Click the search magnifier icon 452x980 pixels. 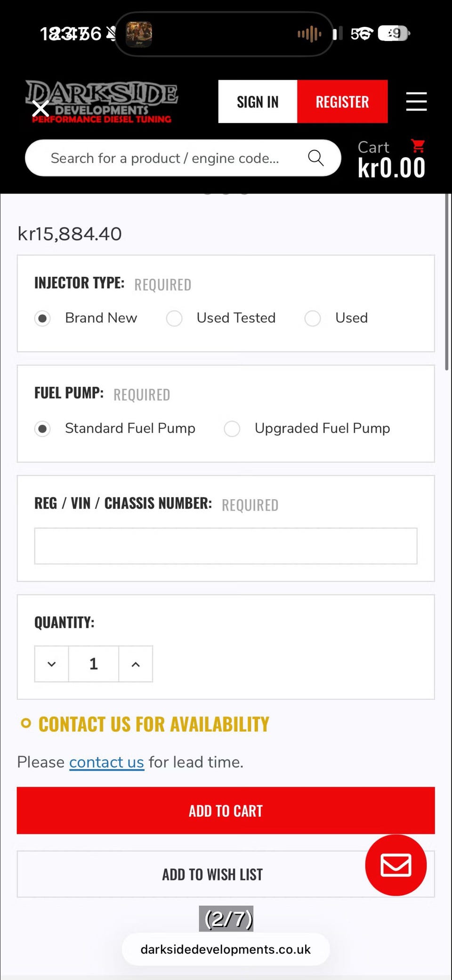[316, 158]
